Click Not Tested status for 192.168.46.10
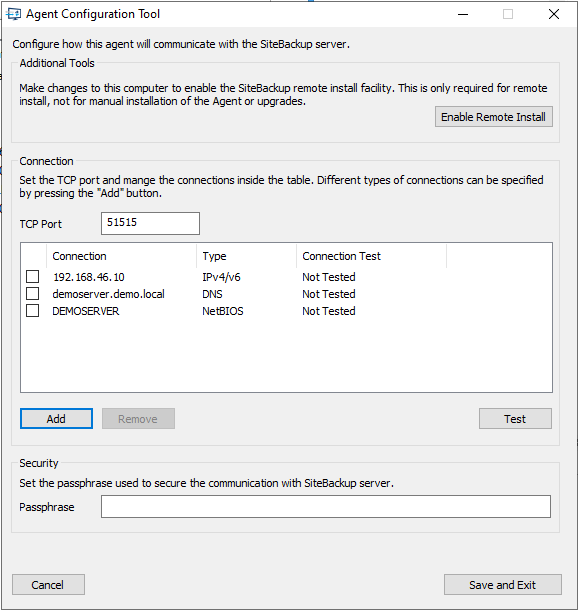This screenshot has width=578, height=610. coord(329,277)
